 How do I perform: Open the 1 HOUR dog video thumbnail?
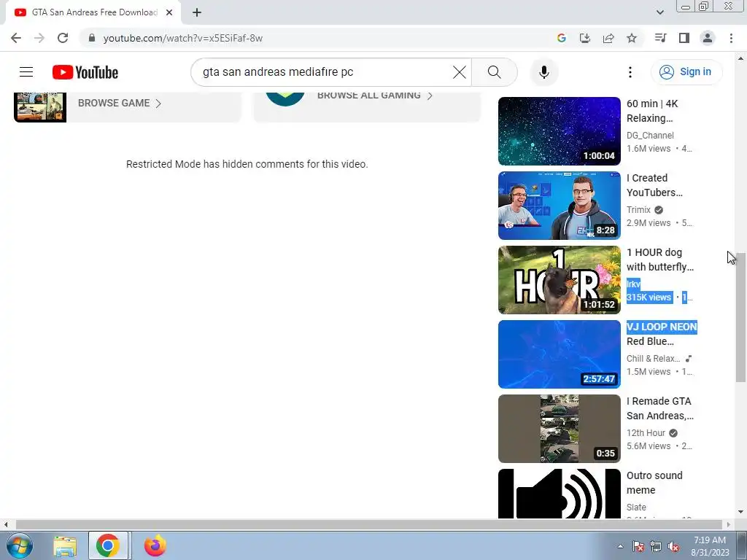[560, 280]
